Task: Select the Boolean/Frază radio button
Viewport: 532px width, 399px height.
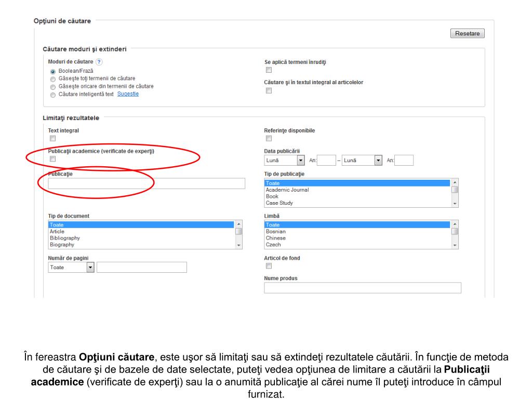Action: pyautogui.click(x=53, y=72)
